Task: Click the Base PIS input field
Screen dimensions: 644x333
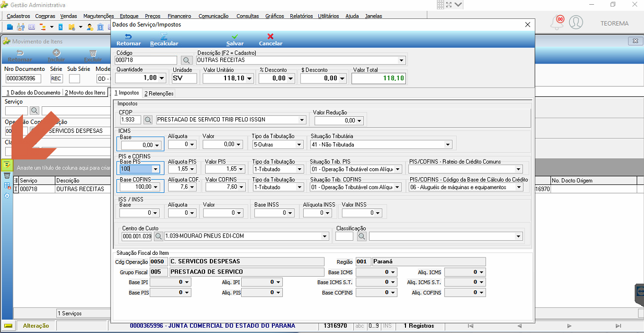Action: (140, 169)
